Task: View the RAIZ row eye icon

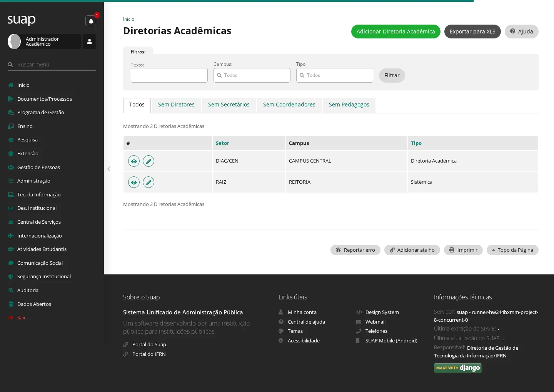Action: (x=134, y=182)
